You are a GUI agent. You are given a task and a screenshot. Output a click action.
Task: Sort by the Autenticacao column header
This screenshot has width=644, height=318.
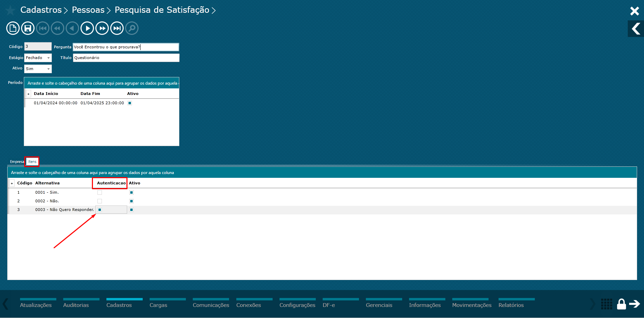111,183
